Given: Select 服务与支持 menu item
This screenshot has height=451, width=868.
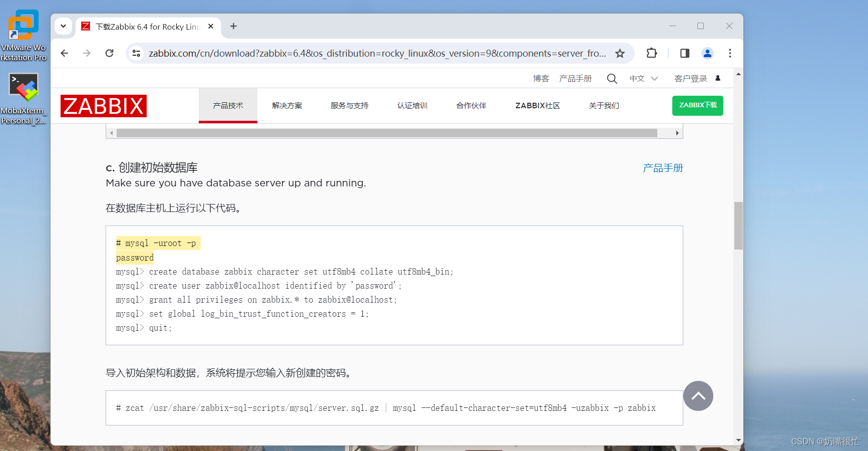Looking at the screenshot, I should tap(349, 105).
